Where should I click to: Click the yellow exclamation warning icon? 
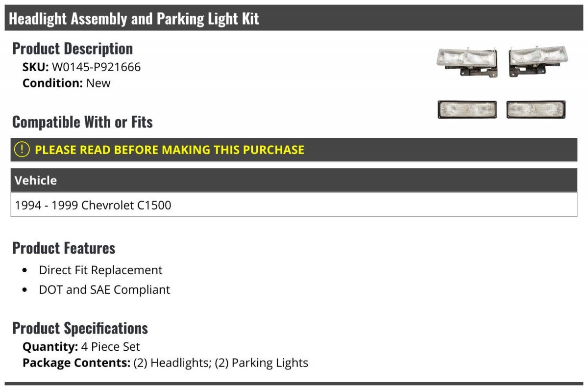click(x=22, y=150)
